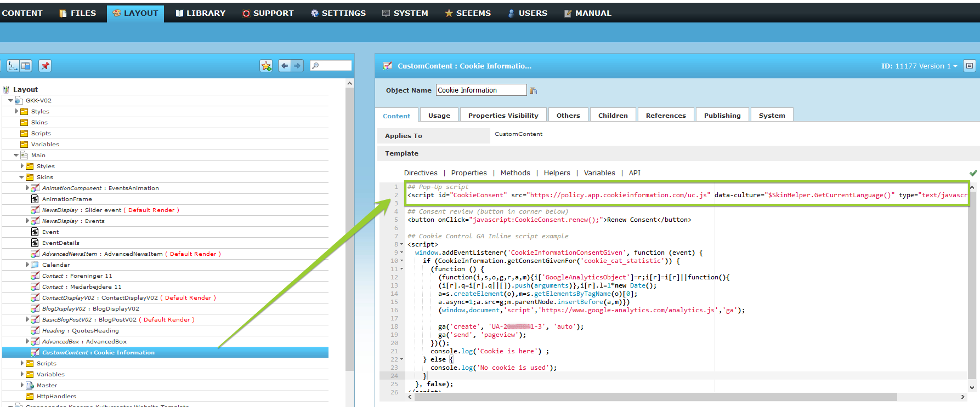Click HttpHandlers folder icon

tap(30, 396)
